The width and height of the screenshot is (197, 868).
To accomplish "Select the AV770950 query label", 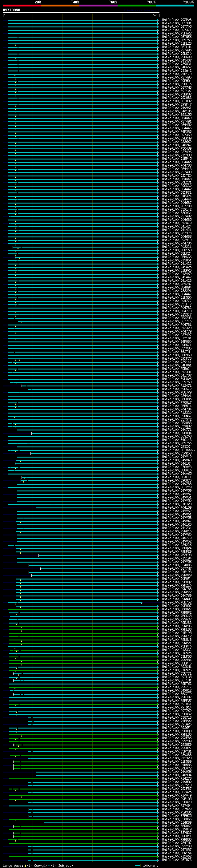I will point(11,10).
